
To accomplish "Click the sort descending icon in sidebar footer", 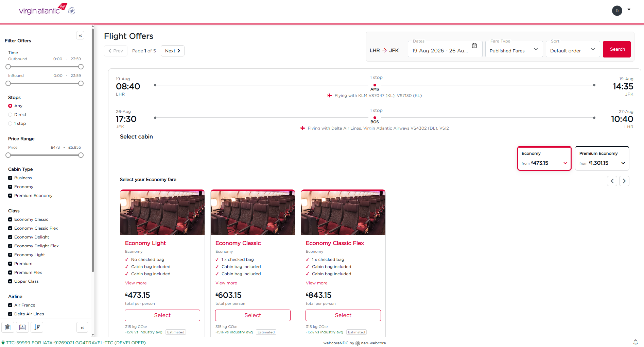I will [x=37, y=327].
